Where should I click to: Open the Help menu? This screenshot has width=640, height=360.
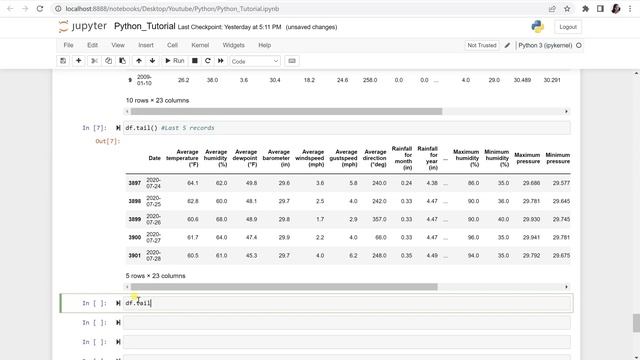tap(264, 45)
